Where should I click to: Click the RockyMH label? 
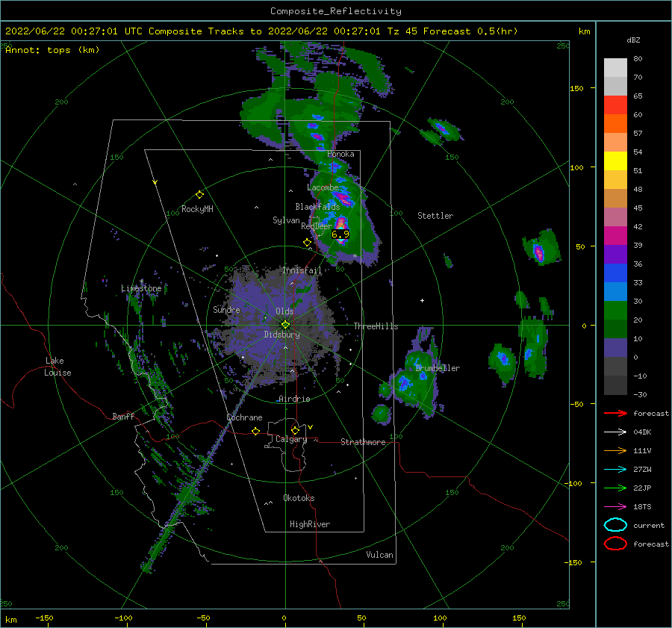(197, 210)
